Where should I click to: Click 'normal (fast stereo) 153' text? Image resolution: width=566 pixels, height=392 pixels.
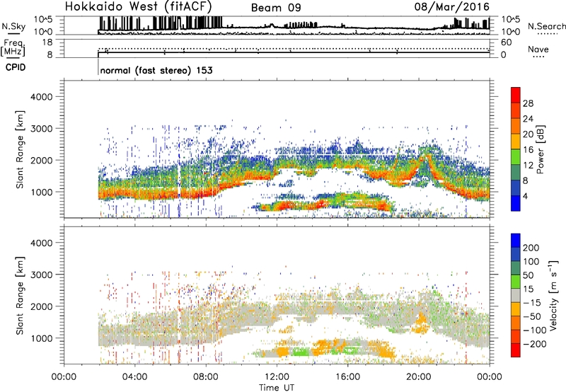(x=156, y=70)
